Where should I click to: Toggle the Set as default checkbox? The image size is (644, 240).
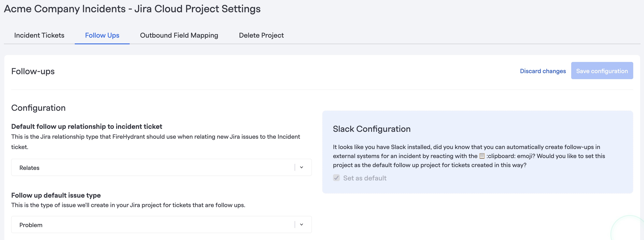click(336, 178)
